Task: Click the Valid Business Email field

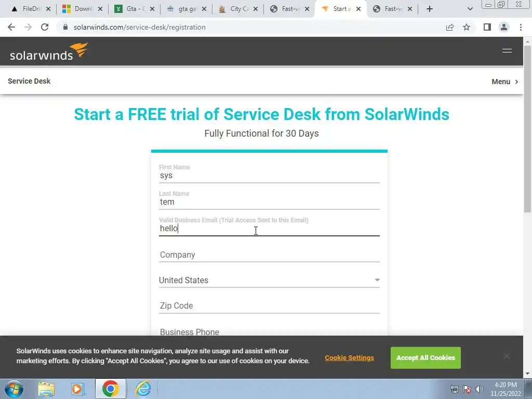Action: 269,229
